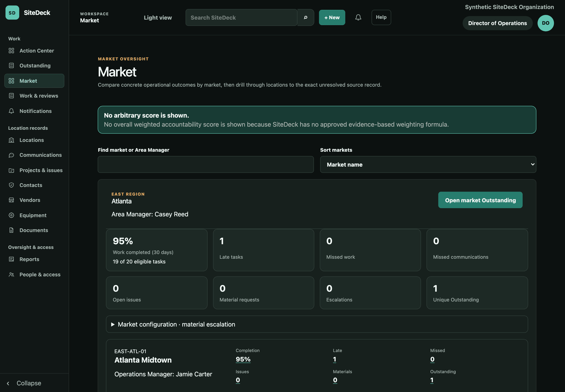Click the Atlanta Midtown location name
Viewport: 565px width, 392px height.
[x=143, y=360]
